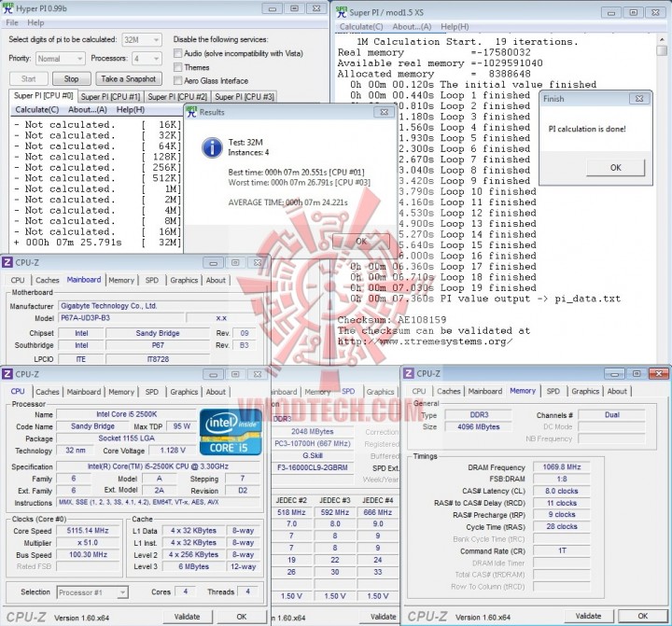Click the CAS# Latency 8.0 clocks value
Viewport: 672px width, 626px height.
pos(562,491)
